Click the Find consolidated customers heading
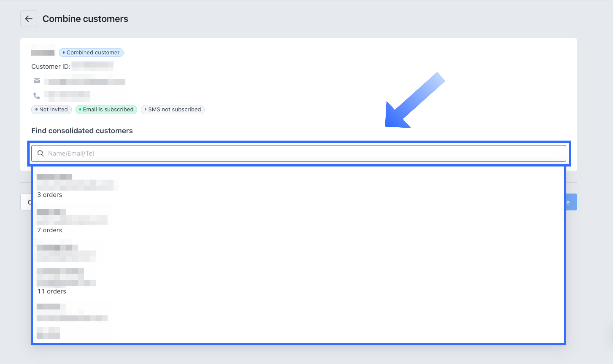 (82, 131)
